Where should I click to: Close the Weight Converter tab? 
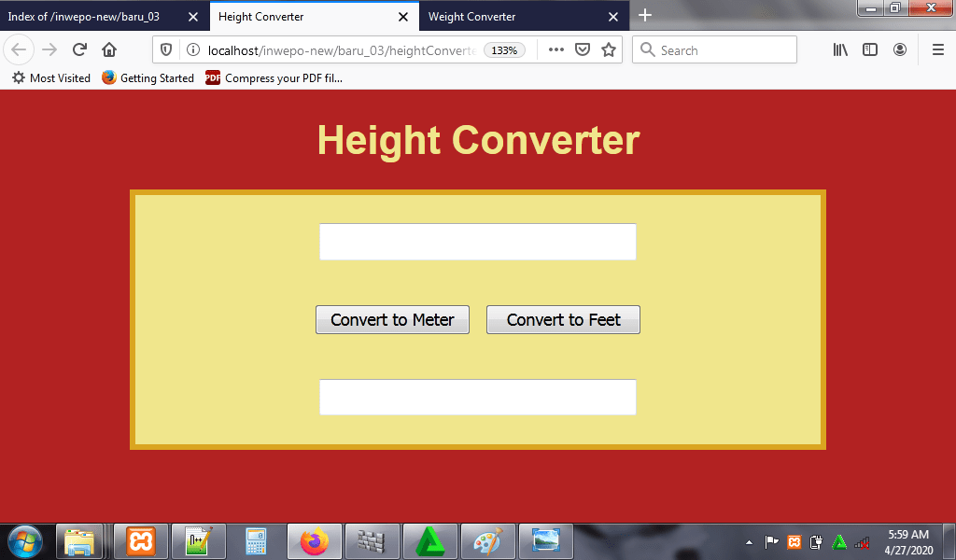tap(613, 17)
